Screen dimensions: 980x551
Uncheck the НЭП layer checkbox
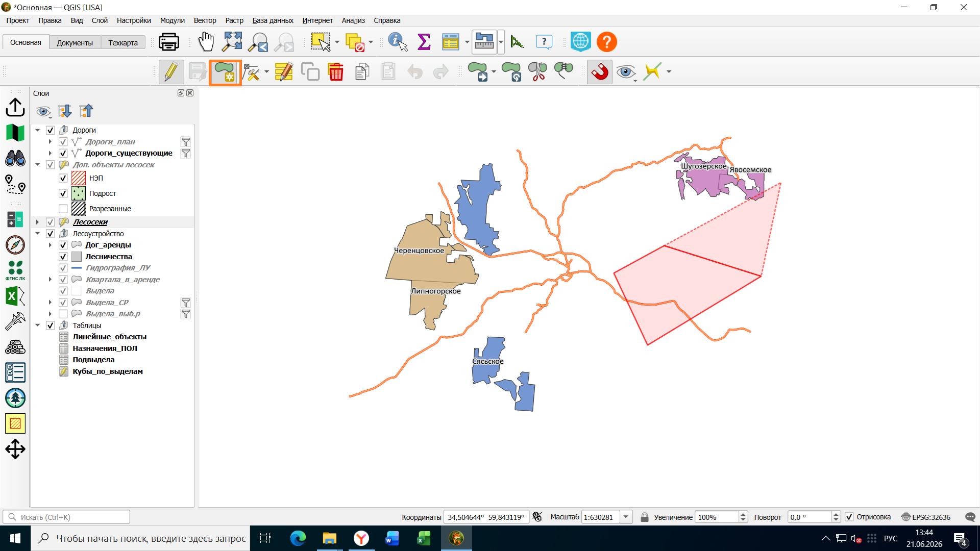[x=63, y=178]
